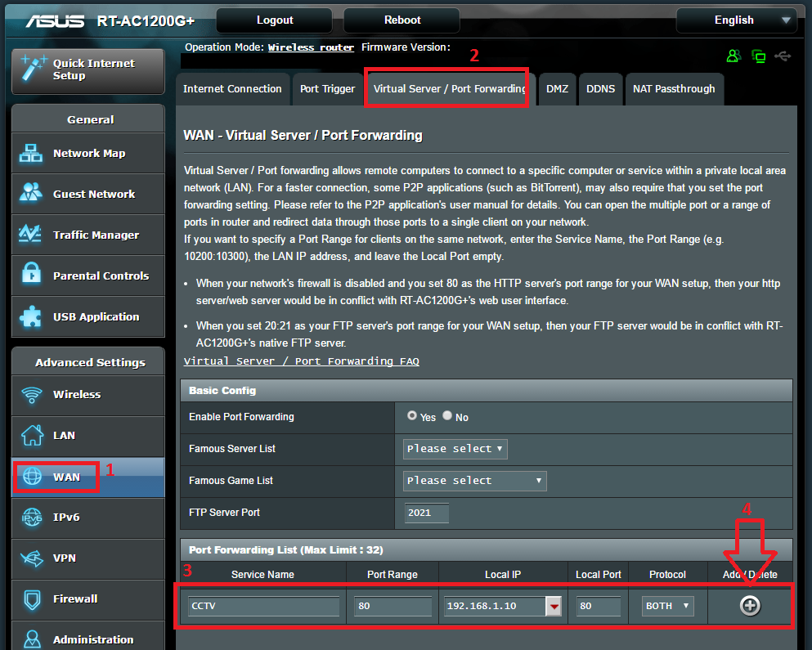Open the Network Map icon in sidebar
Image resolution: width=812 pixels, height=650 pixels.
32,153
